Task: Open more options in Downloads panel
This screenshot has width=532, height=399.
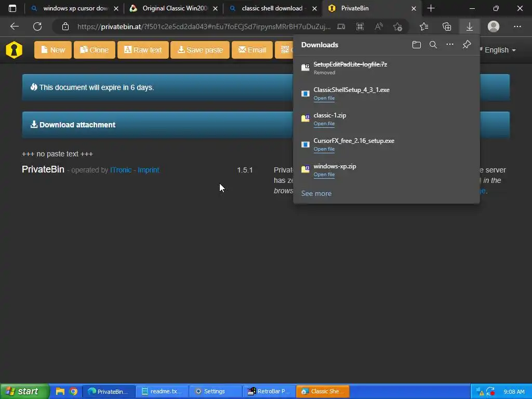Action: pyautogui.click(x=449, y=44)
